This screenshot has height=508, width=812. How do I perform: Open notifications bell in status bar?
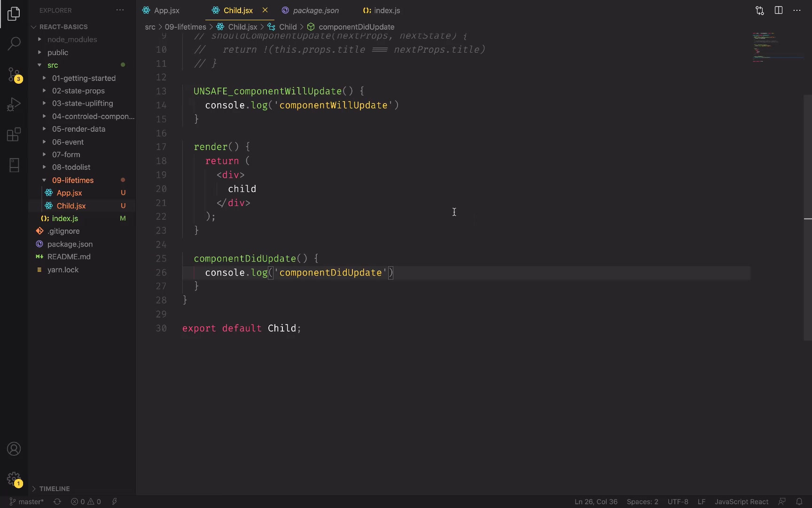click(799, 502)
